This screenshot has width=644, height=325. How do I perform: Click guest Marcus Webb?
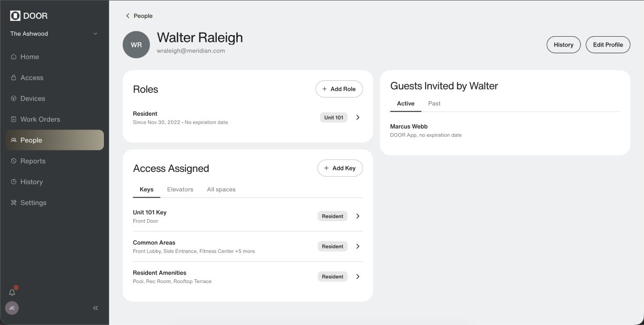[409, 126]
